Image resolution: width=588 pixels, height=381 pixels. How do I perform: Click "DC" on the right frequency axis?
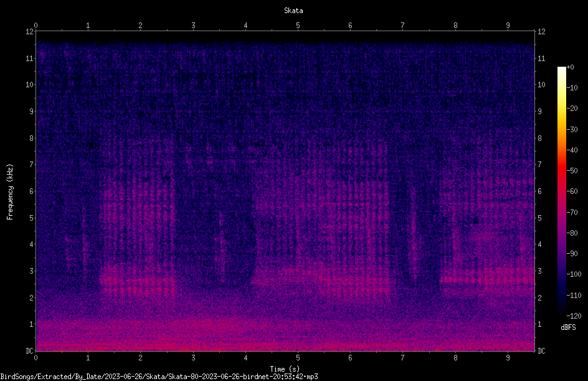541,351
